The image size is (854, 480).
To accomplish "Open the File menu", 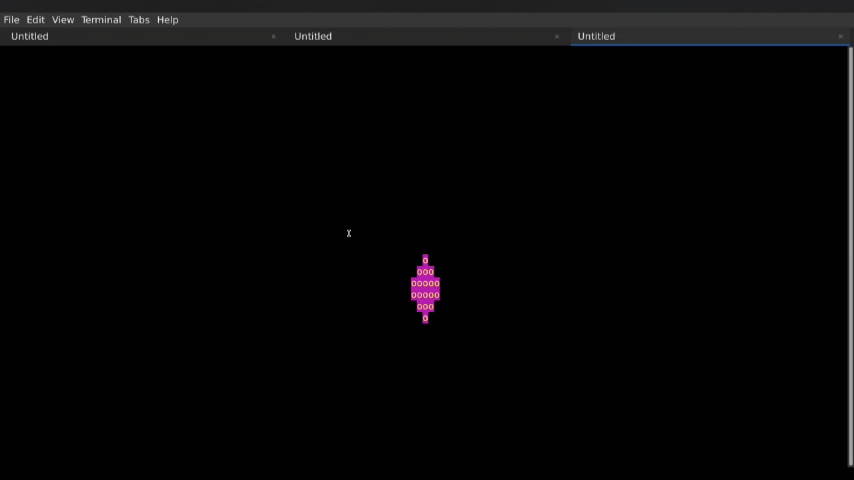I will click(11, 20).
